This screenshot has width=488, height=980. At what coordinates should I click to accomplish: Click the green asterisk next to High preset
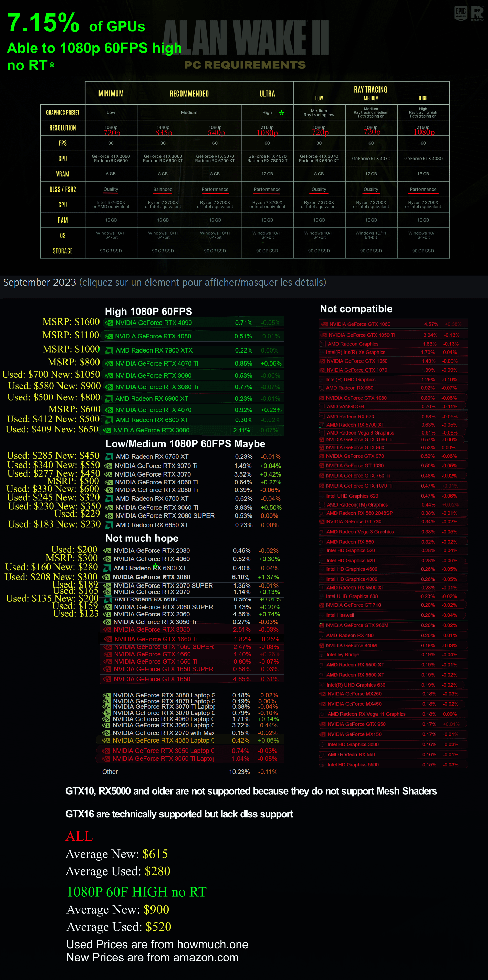click(x=281, y=113)
